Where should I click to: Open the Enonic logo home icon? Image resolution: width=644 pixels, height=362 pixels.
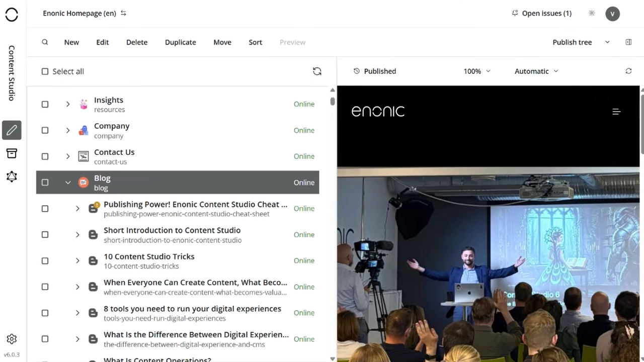(x=12, y=15)
